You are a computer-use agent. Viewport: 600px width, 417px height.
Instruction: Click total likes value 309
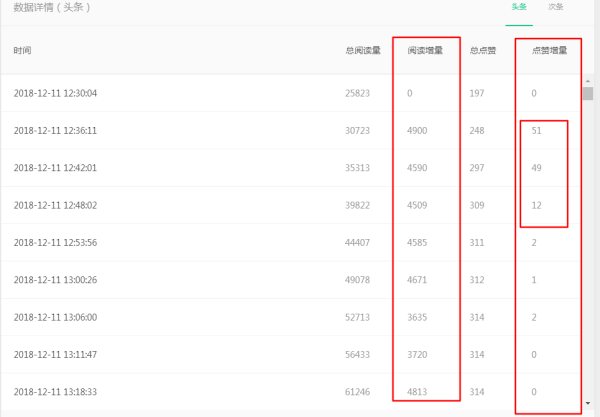coord(477,205)
